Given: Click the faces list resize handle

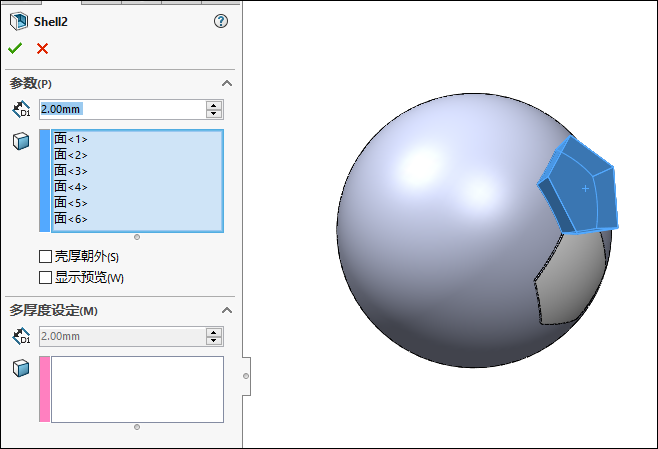Looking at the screenshot, I should [137, 237].
